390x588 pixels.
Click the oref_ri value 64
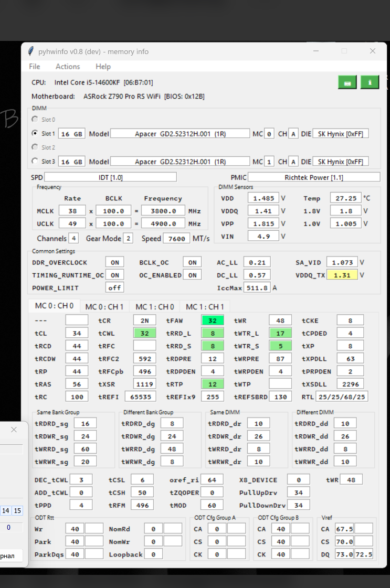click(x=212, y=480)
